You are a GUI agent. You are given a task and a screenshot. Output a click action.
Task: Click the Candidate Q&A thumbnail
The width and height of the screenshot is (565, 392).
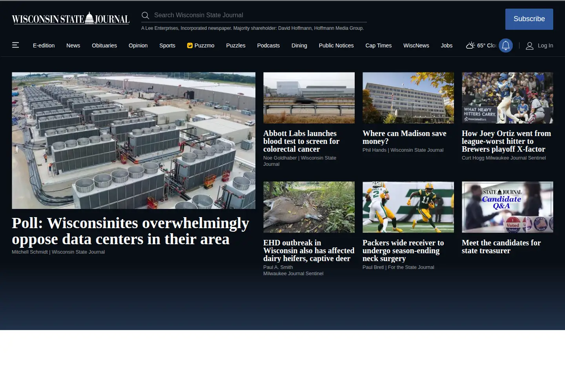click(x=507, y=207)
